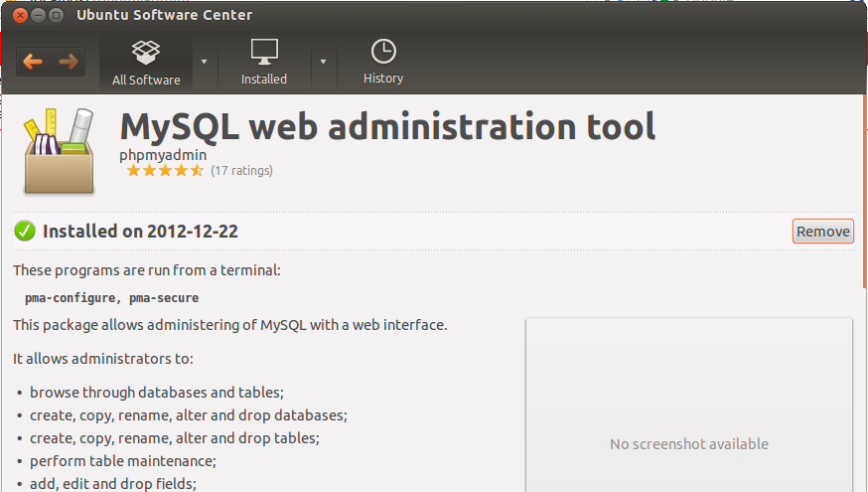Minimize the Ubuntu Software Center window

38,15
